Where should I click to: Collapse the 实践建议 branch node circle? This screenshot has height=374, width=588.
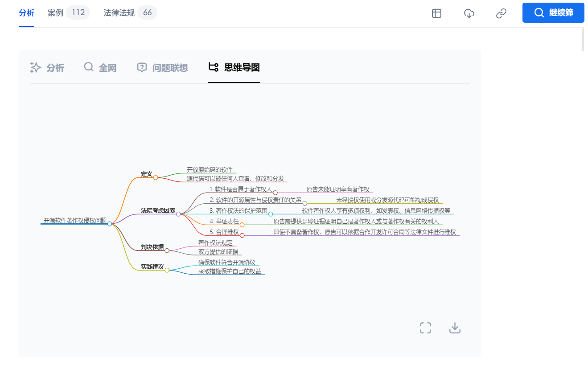coord(167,270)
